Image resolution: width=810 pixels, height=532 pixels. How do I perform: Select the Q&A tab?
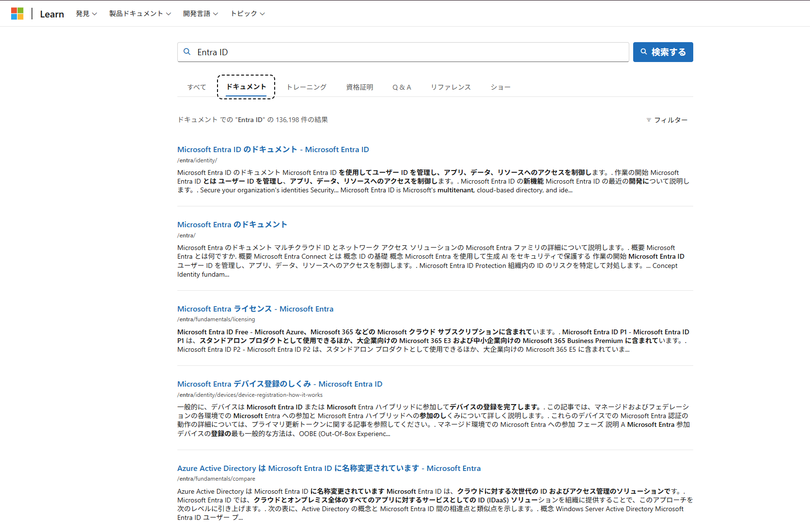point(402,87)
